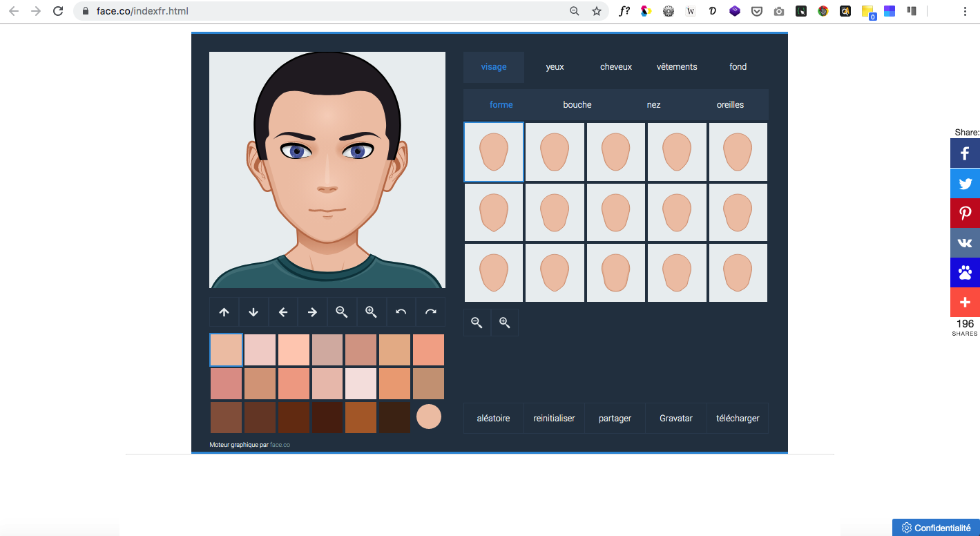This screenshot has width=980, height=536.
Task: Bookmark this page with the star
Action: point(597,11)
